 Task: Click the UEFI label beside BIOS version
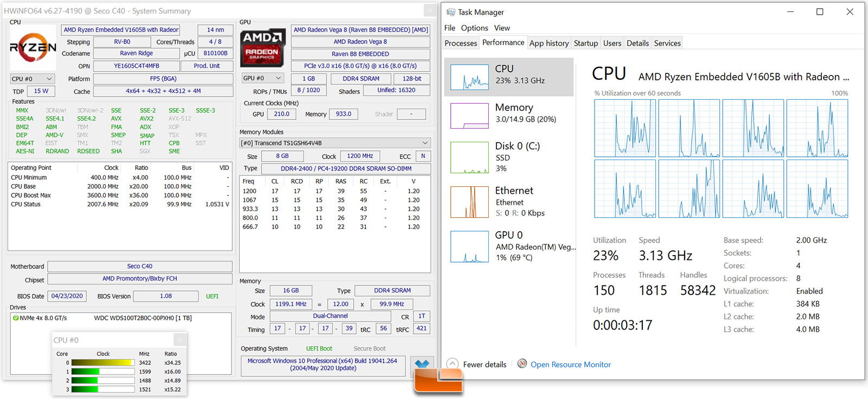212,296
